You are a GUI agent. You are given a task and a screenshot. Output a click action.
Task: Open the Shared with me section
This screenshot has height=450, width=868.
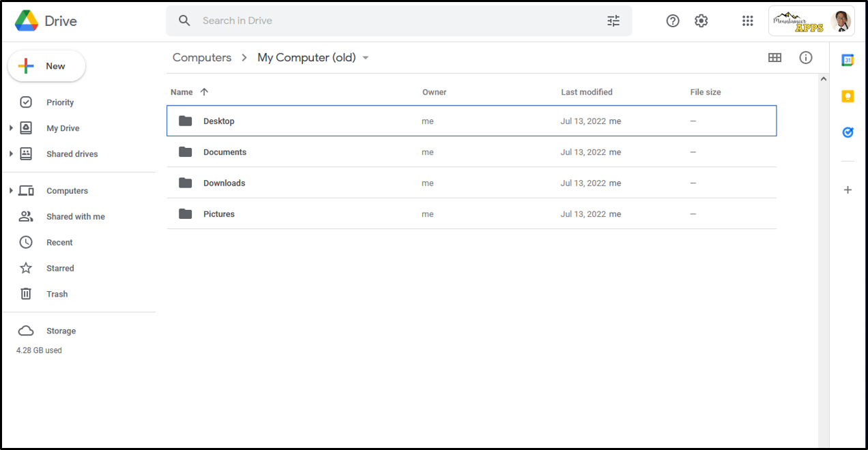tap(75, 216)
